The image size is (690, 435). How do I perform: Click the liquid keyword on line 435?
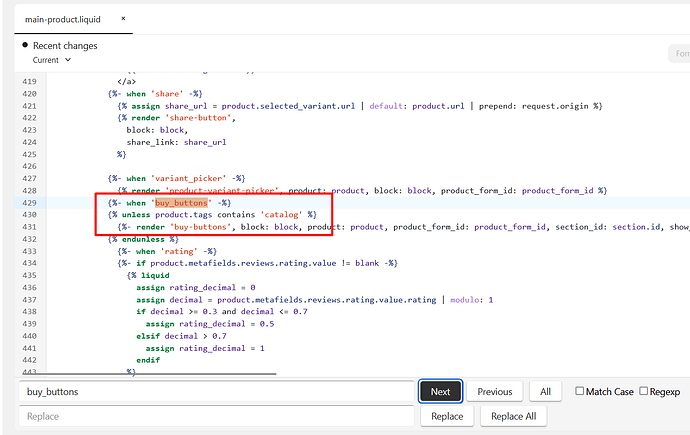tap(155, 275)
